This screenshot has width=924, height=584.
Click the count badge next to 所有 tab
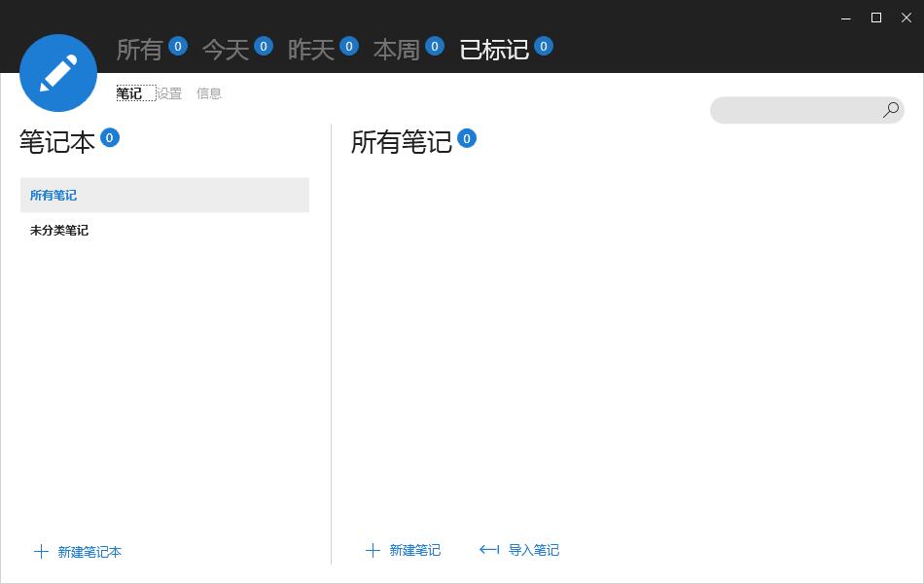[178, 46]
